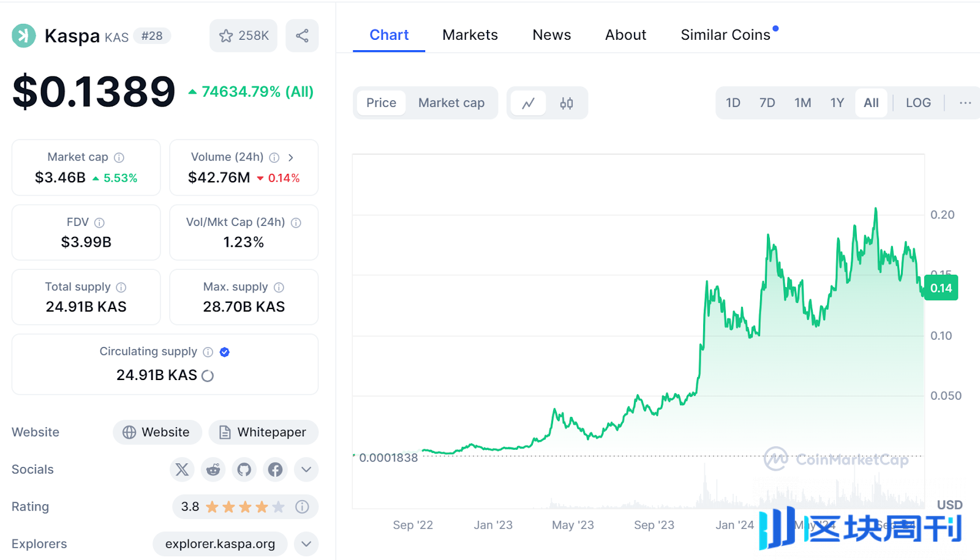This screenshot has height=560, width=980.
Task: Switch to the Chart tab
Action: 389,35
